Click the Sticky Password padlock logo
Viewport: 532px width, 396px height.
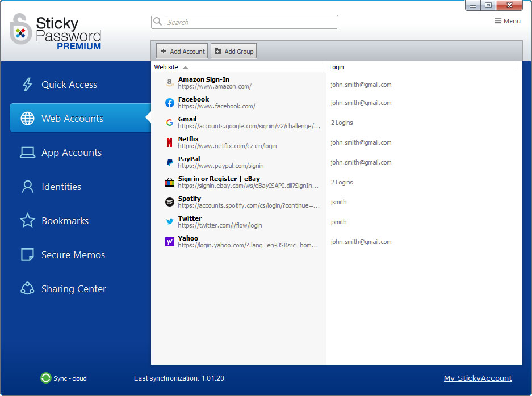pos(20,29)
